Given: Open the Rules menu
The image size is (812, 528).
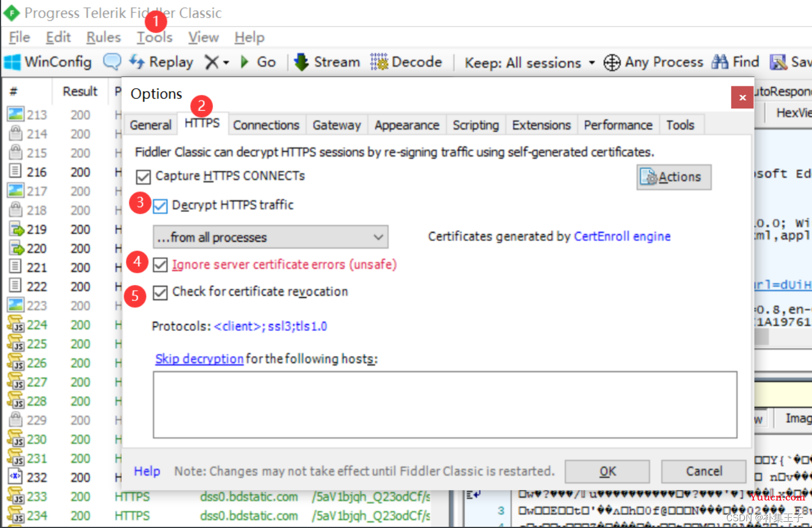Looking at the screenshot, I should click(103, 37).
